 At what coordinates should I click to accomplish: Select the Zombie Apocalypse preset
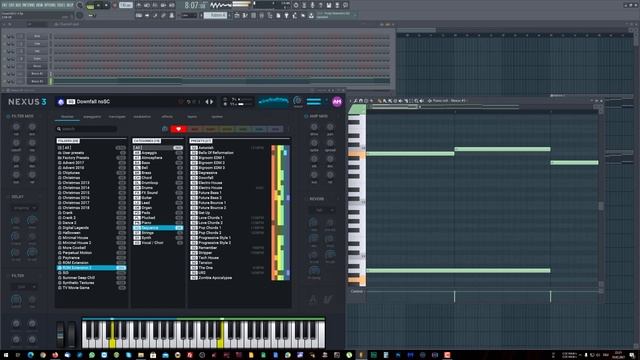215,278
